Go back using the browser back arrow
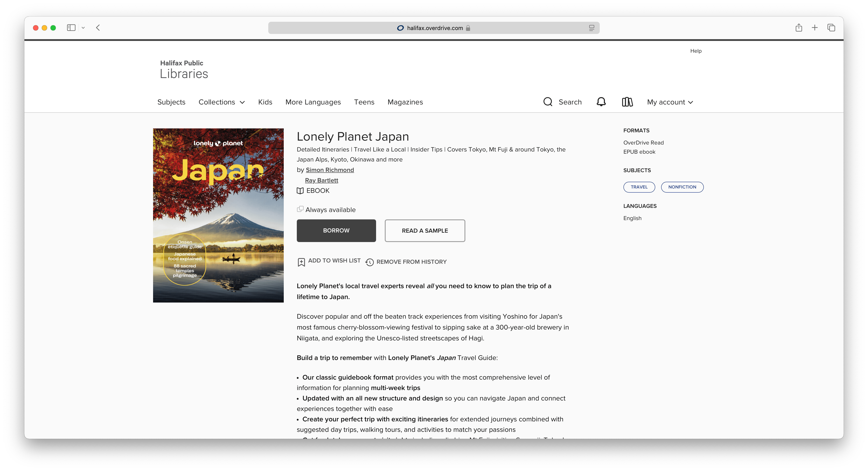This screenshot has height=471, width=868. (x=98, y=28)
